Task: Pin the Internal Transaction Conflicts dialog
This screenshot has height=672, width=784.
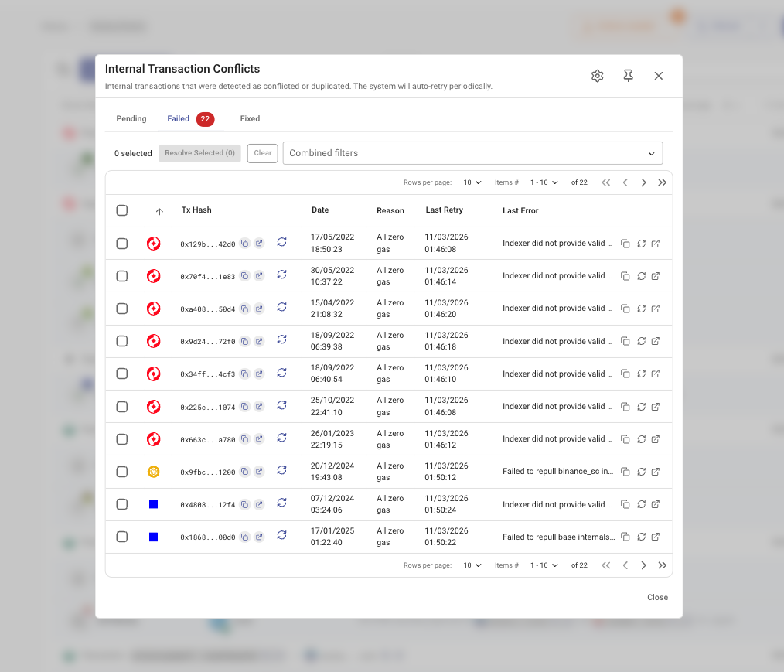Action: pos(628,76)
